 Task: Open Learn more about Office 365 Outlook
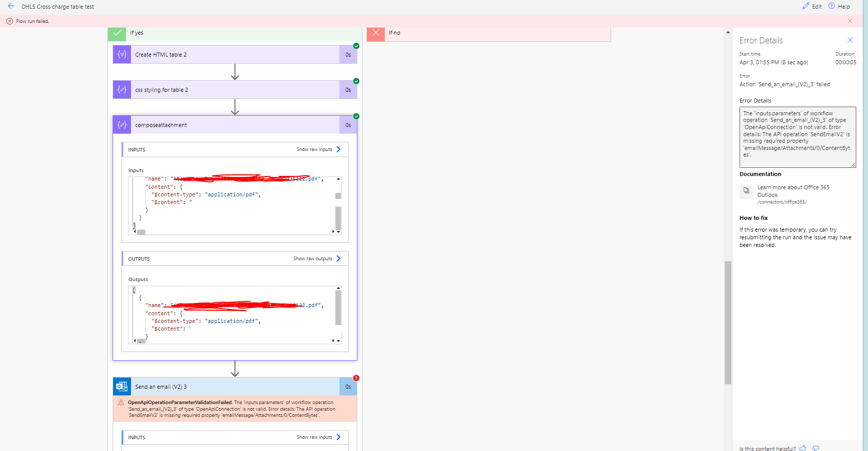[x=793, y=191]
